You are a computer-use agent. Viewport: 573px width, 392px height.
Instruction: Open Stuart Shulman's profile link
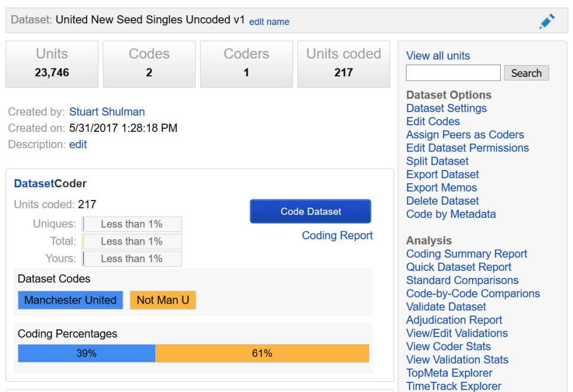click(x=107, y=112)
